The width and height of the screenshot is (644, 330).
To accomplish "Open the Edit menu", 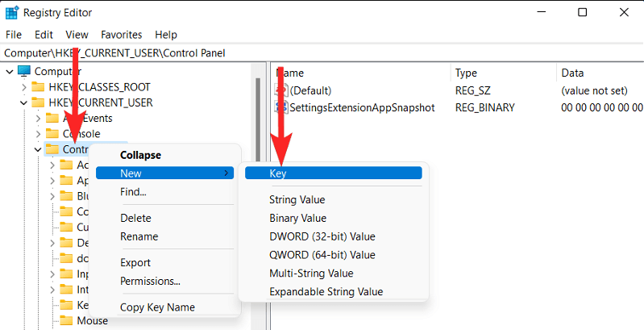I will click(x=44, y=35).
